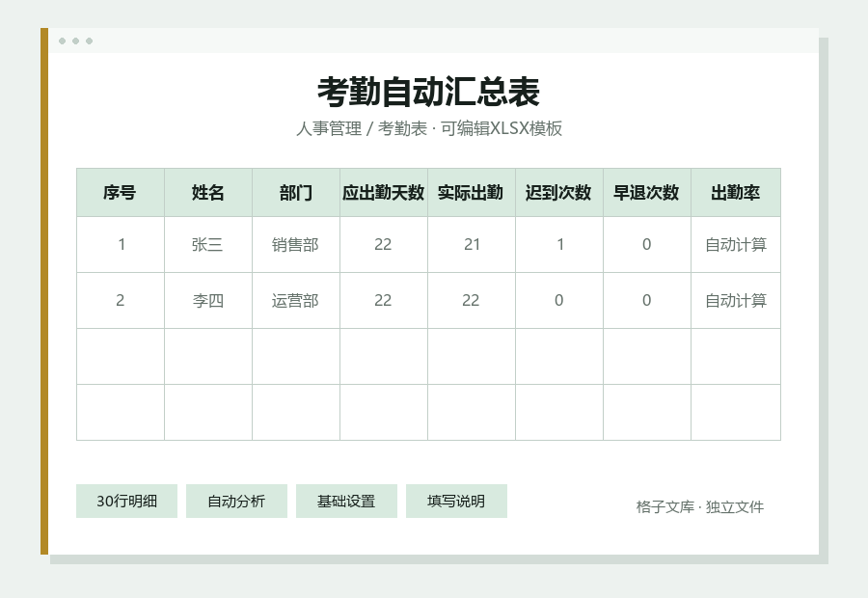This screenshot has width=868, height=598.
Task: Click 张三's 应出勤天数 value 22
Action: coord(384,245)
